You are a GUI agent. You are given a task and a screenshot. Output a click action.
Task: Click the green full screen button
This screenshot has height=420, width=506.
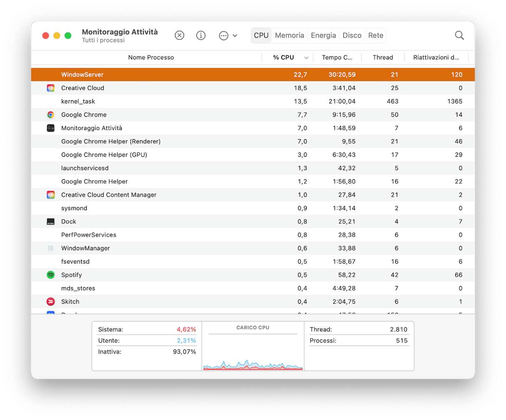point(68,36)
